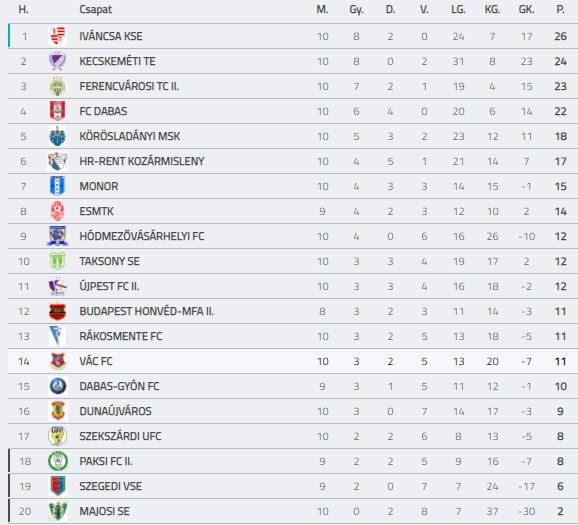578x525 pixels.
Task: Select the FC Dabas red badge
Action: pos(58,111)
